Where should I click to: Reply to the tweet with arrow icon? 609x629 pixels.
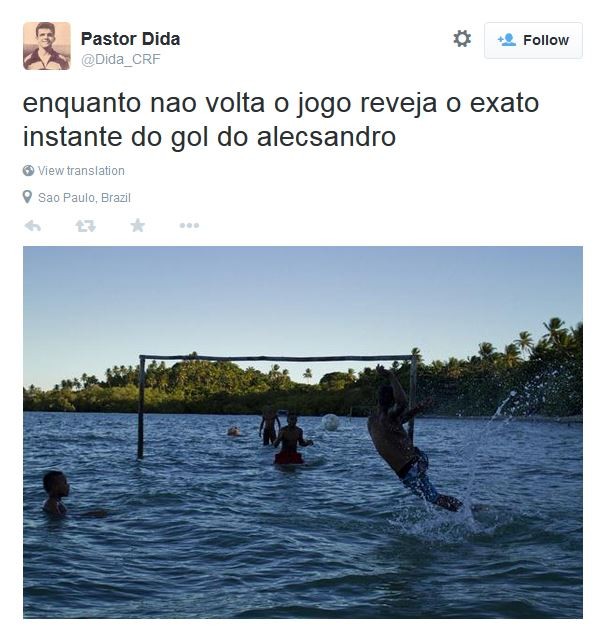click(32, 226)
